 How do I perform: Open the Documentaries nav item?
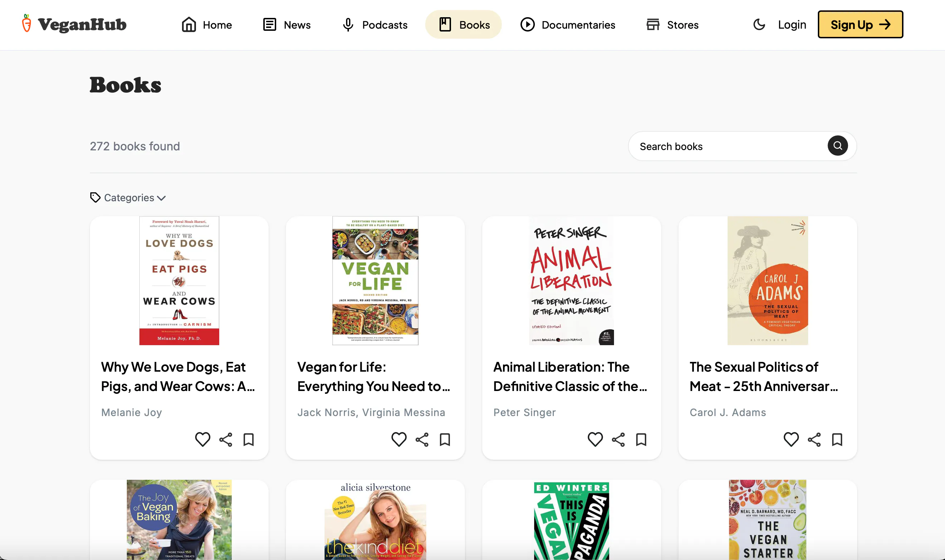[568, 25]
